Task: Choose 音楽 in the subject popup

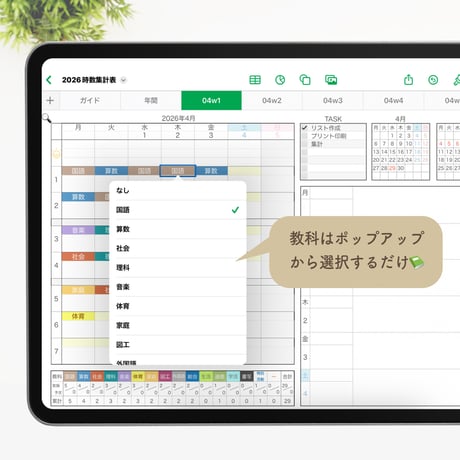Action: pyautogui.click(x=178, y=287)
